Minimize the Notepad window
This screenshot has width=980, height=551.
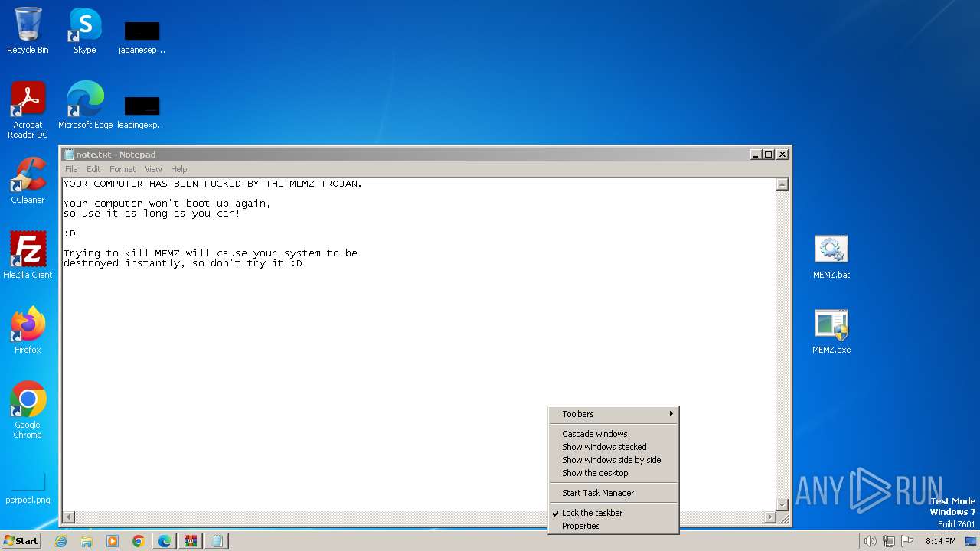(756, 155)
